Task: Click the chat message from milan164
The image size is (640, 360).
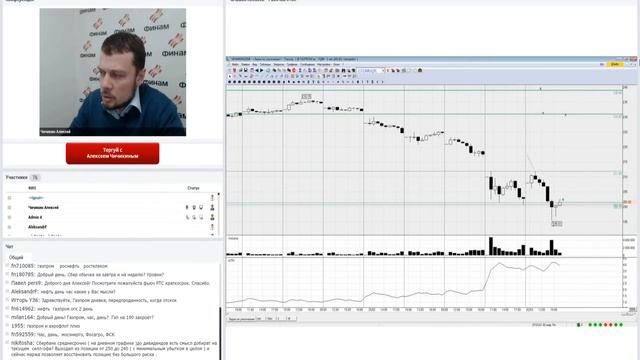Action: tap(82, 317)
